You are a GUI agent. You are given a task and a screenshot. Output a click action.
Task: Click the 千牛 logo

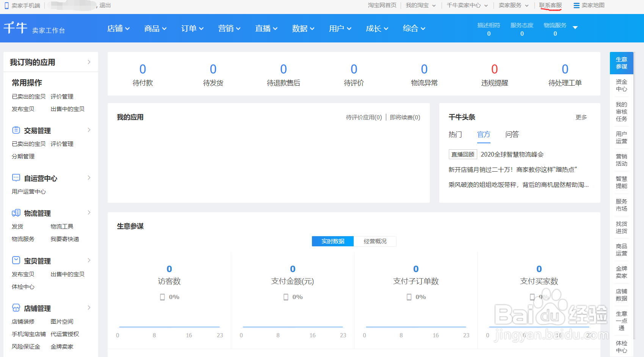16,28
